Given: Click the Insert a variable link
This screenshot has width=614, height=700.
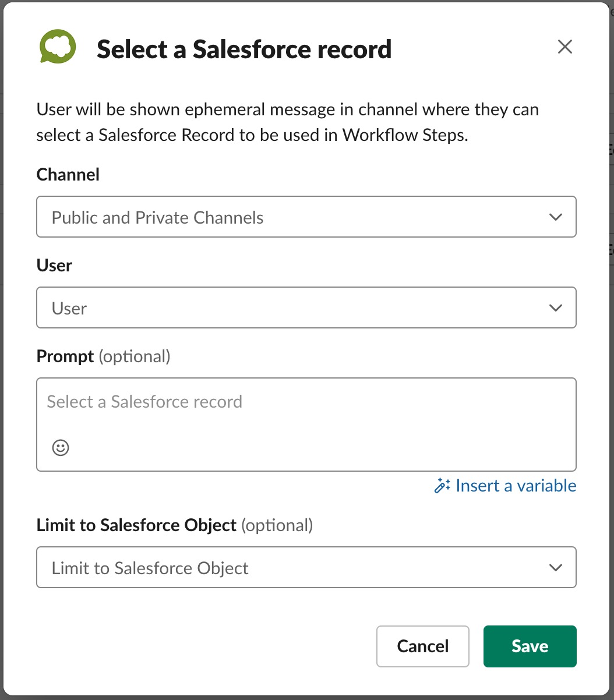Looking at the screenshot, I should [x=505, y=486].
